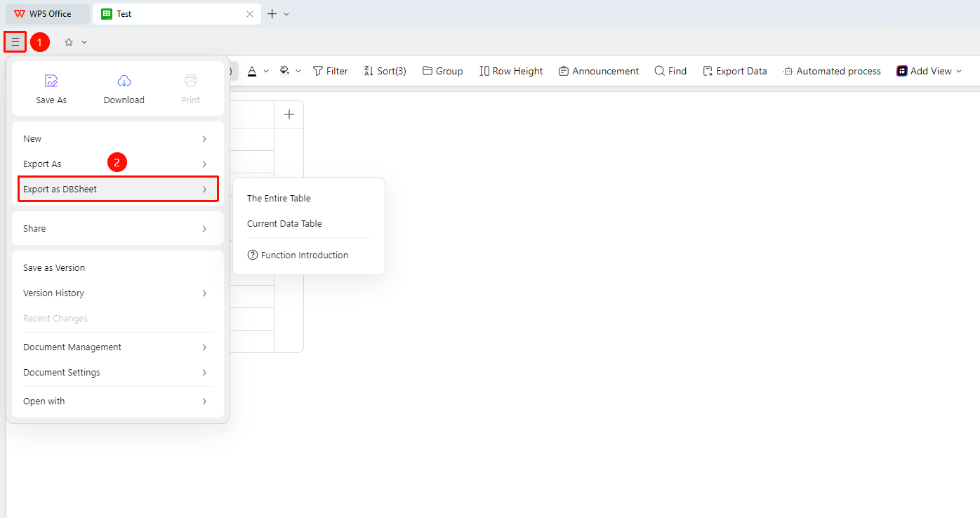Viewport: 980px width, 518px height.
Task: Expand the Version History submenu
Action: 118,293
